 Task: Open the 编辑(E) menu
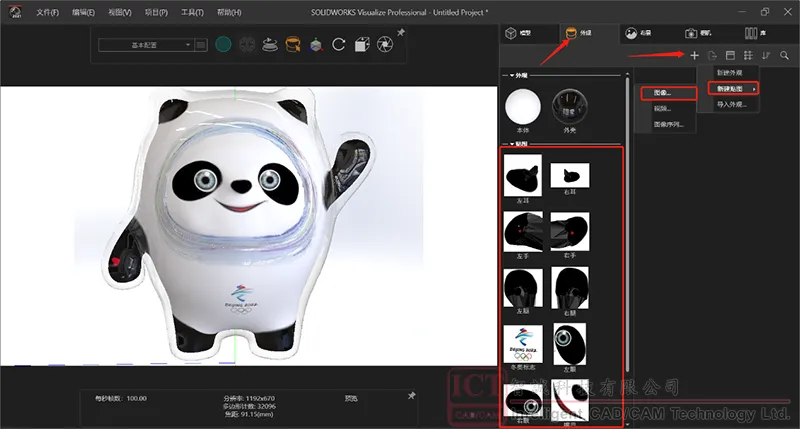coord(84,12)
